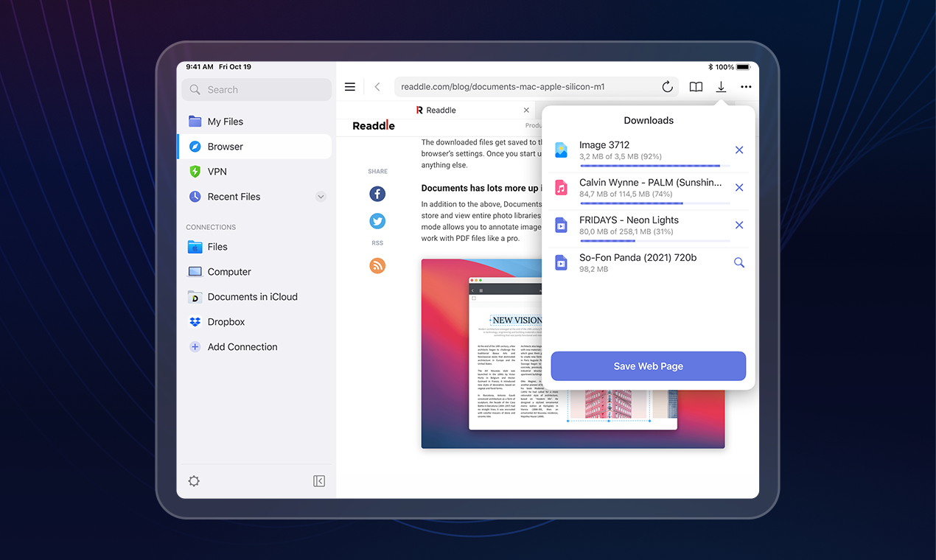Click the Image 3712 progress bar
The width and height of the screenshot is (936, 560).
click(654, 166)
